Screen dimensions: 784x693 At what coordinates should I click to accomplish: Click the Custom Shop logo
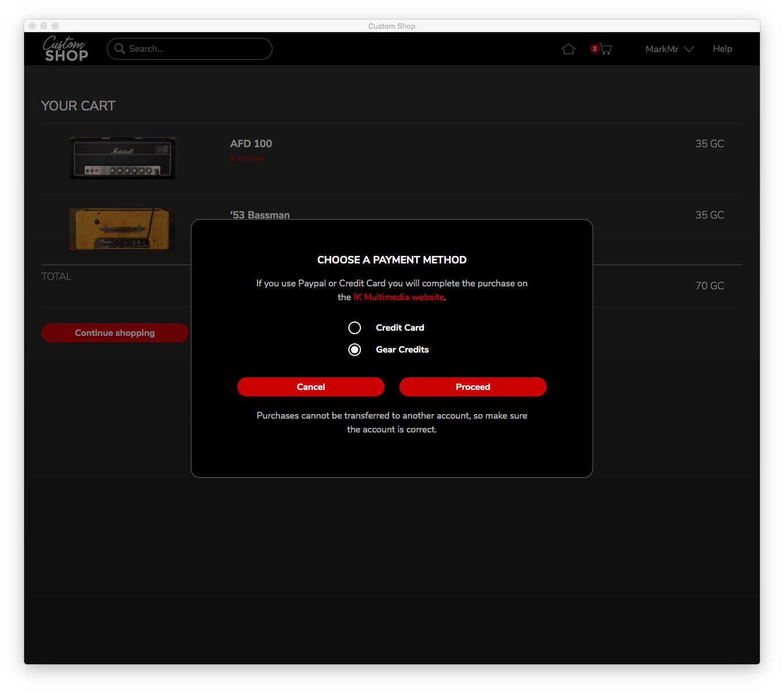point(66,49)
